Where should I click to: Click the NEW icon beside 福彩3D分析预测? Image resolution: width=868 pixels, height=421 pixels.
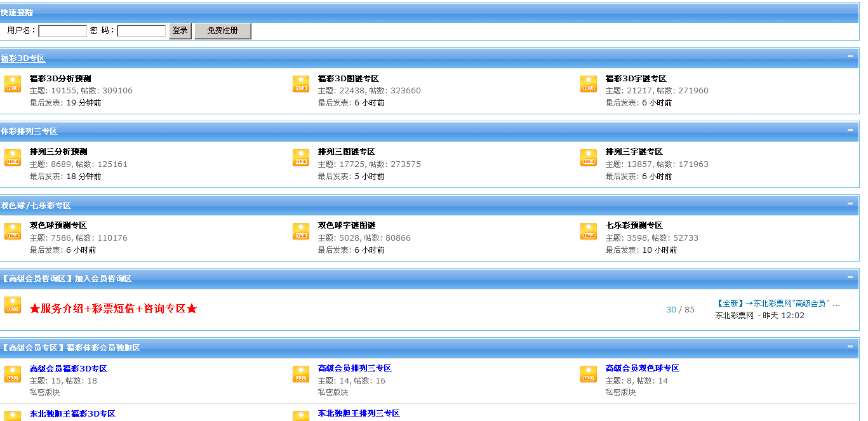(13, 84)
